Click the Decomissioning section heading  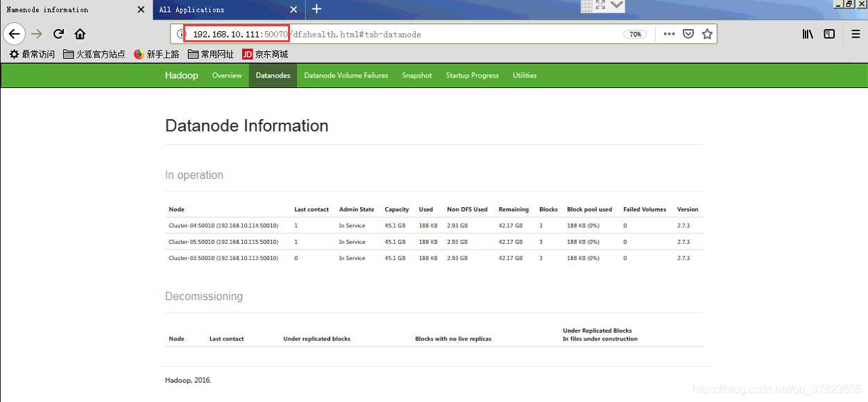pos(204,296)
